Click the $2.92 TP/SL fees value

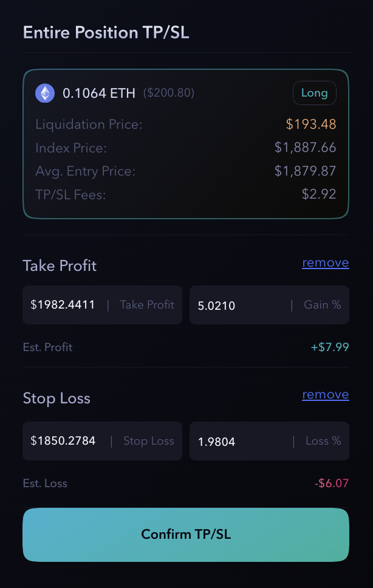tap(319, 194)
